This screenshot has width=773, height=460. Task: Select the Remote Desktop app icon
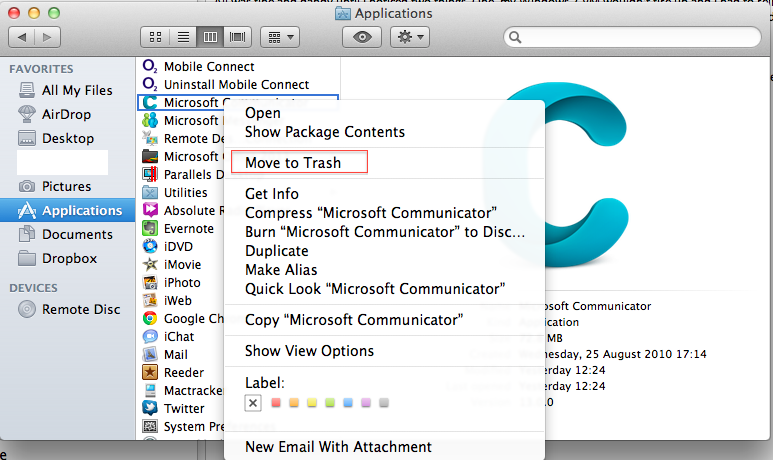tap(150, 139)
